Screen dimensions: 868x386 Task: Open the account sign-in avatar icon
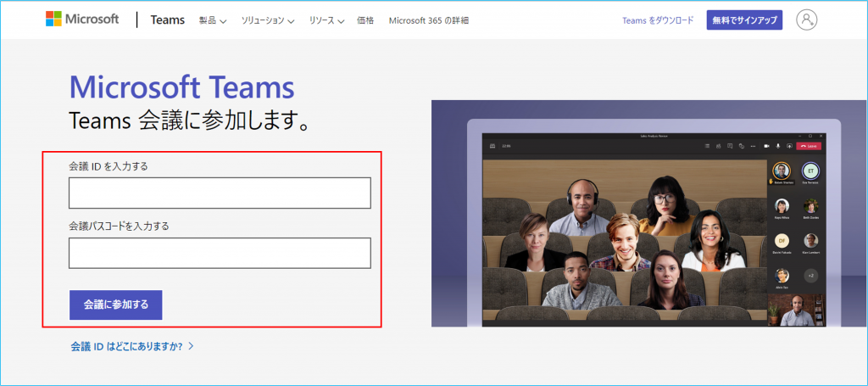tap(806, 20)
